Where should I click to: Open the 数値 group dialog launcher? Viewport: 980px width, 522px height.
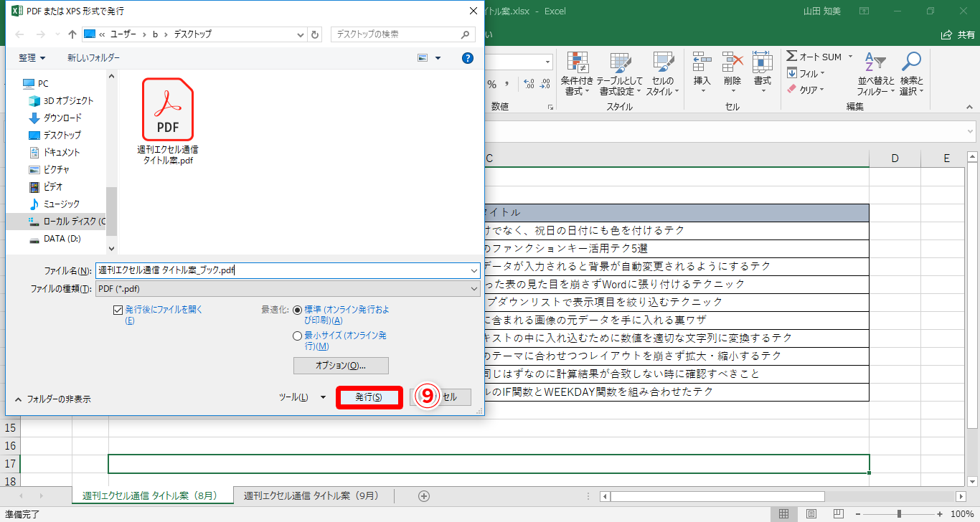click(x=550, y=108)
